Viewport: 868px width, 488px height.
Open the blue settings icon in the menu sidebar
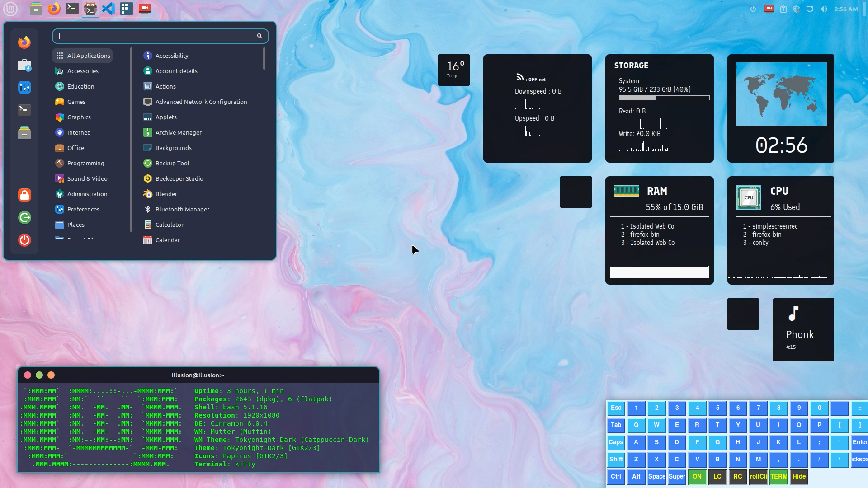click(24, 87)
